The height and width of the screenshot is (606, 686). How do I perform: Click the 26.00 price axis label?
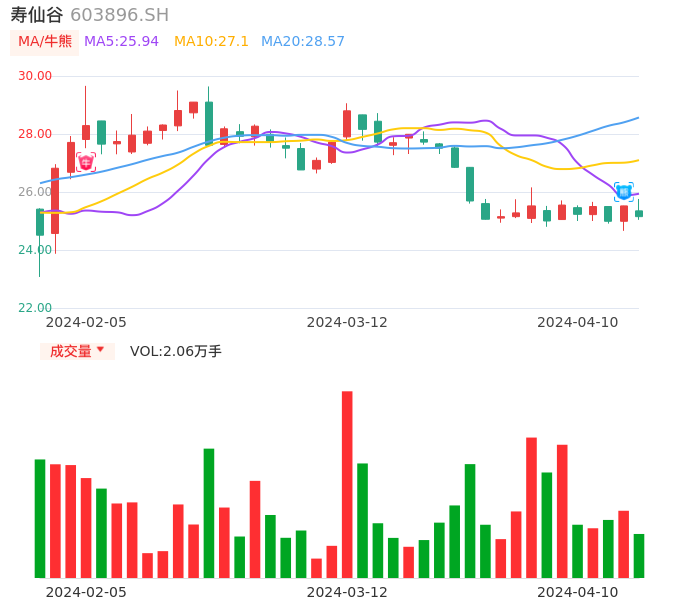(35, 192)
